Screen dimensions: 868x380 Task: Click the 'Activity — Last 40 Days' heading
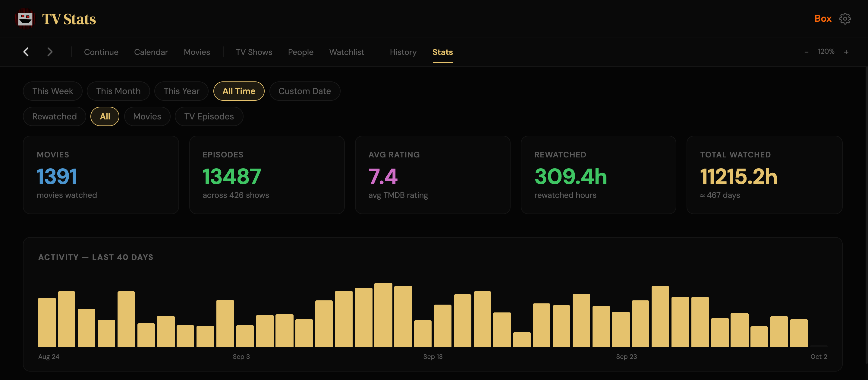pos(96,257)
